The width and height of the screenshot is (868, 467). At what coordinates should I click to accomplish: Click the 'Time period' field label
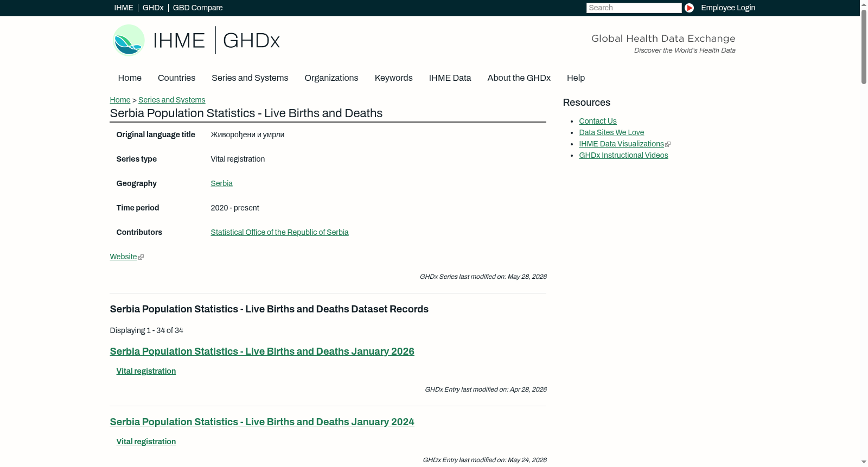coord(138,208)
